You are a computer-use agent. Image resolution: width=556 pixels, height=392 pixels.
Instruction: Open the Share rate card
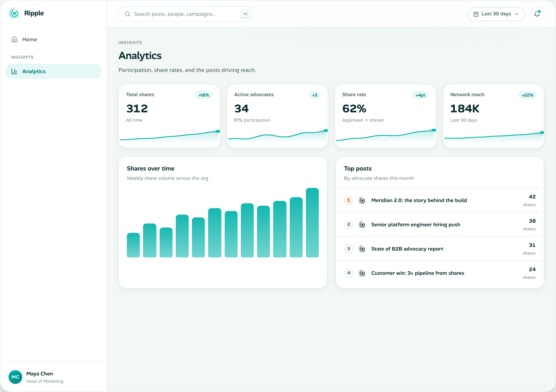(x=385, y=116)
